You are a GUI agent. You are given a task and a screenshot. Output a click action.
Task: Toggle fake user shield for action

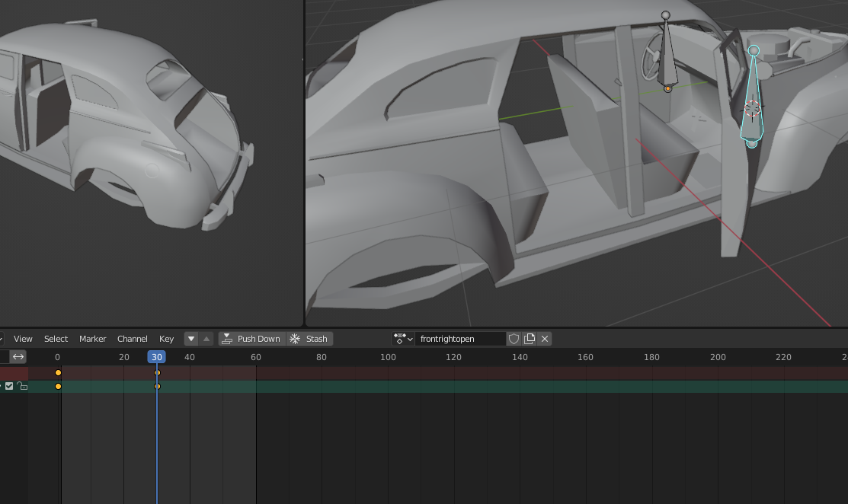tap(514, 339)
